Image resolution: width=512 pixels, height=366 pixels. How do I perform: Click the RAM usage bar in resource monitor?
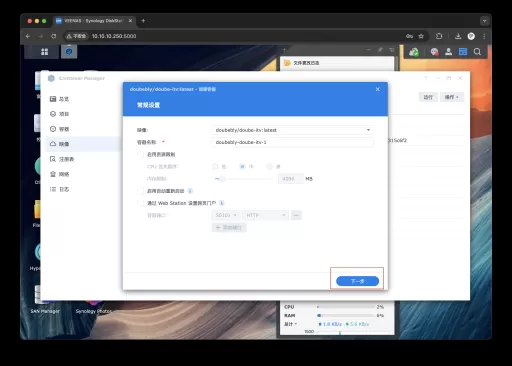click(346, 315)
